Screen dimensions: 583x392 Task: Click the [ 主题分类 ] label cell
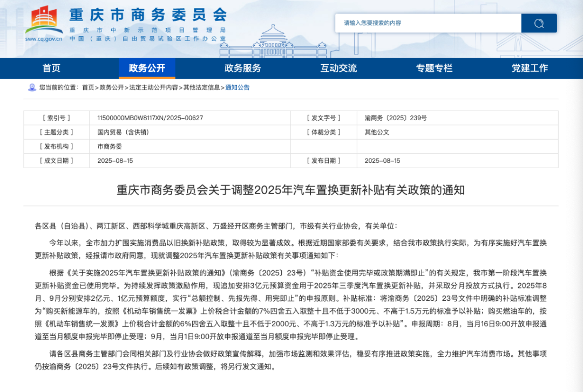(x=57, y=132)
